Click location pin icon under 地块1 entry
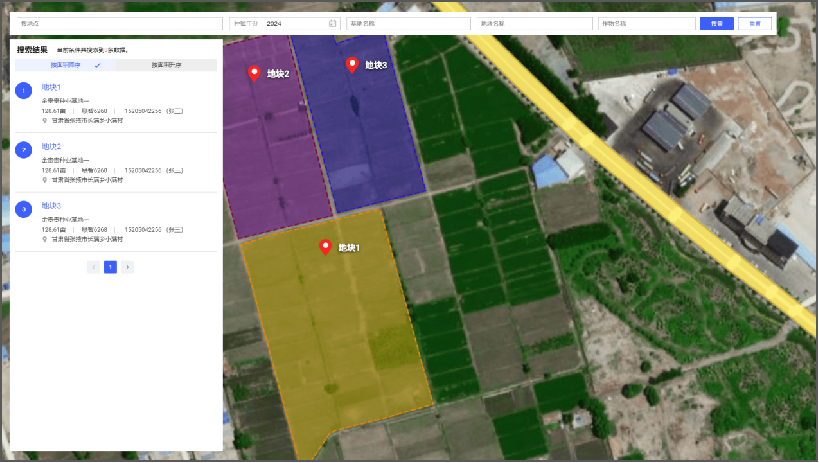819x463 pixels. (x=45, y=120)
